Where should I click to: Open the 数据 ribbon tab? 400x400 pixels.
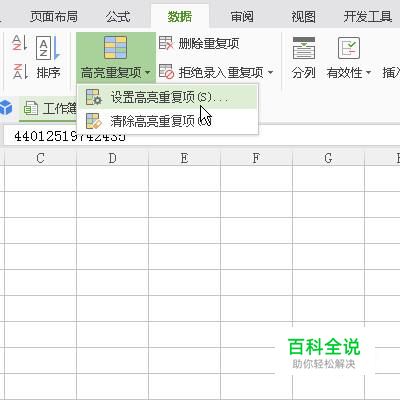[x=180, y=16]
